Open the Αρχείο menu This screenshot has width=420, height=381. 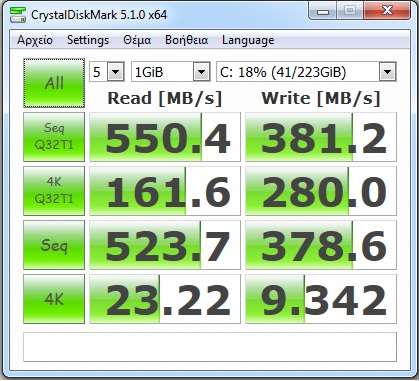[35, 40]
